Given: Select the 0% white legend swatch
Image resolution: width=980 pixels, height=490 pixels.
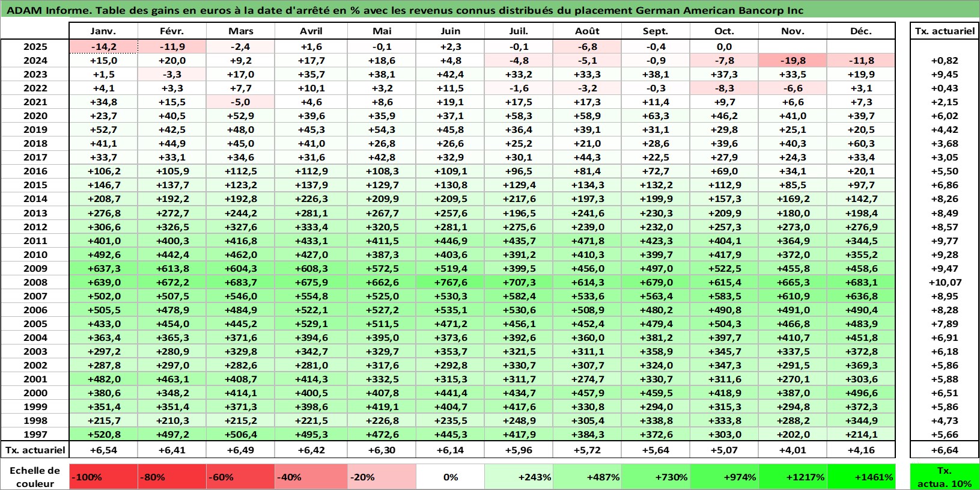Looking at the screenshot, I should pos(450,477).
